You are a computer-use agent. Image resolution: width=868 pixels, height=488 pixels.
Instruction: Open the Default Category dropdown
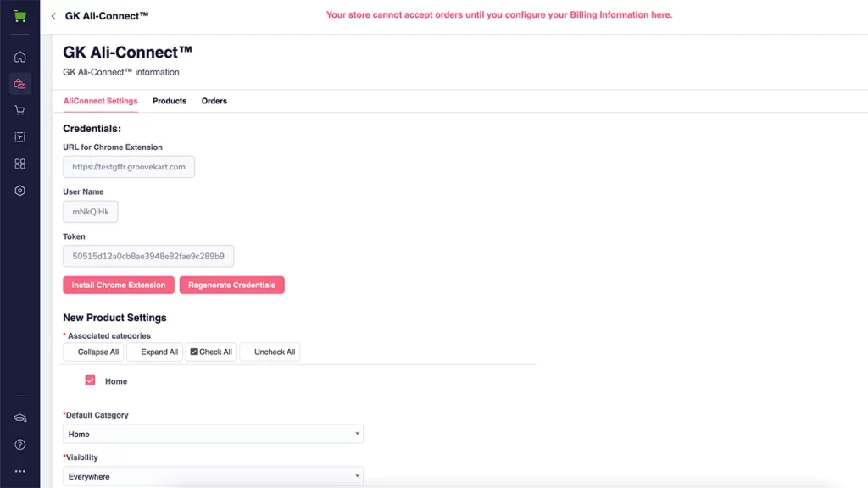(x=213, y=434)
